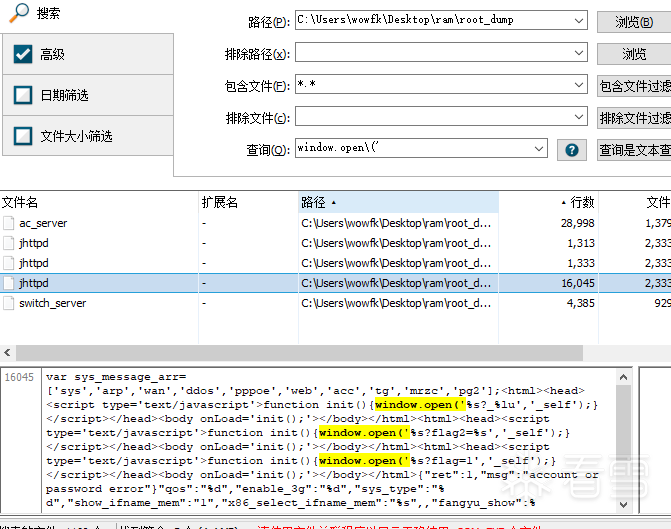The height and width of the screenshot is (529, 671).
Task: Sort by 路径 column header
Action: [398, 202]
